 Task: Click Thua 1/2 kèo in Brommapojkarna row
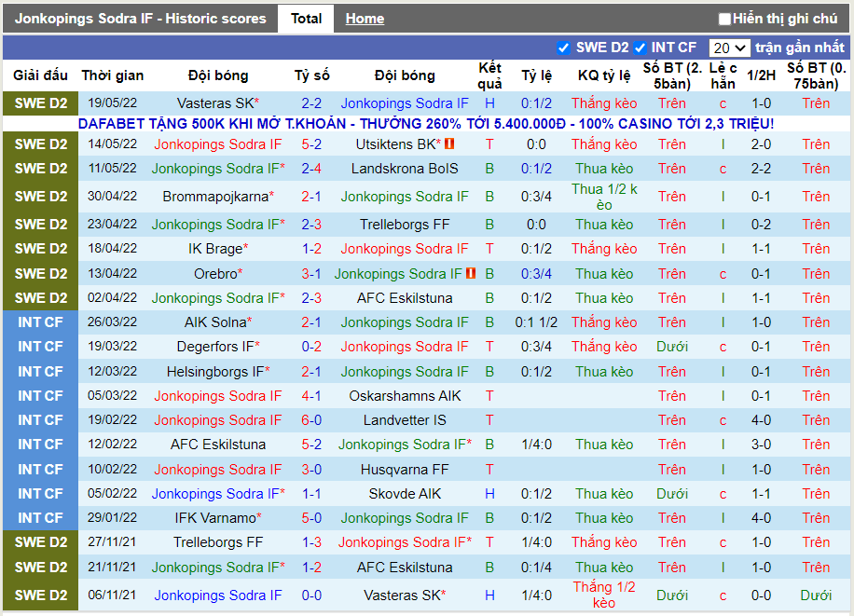point(604,197)
